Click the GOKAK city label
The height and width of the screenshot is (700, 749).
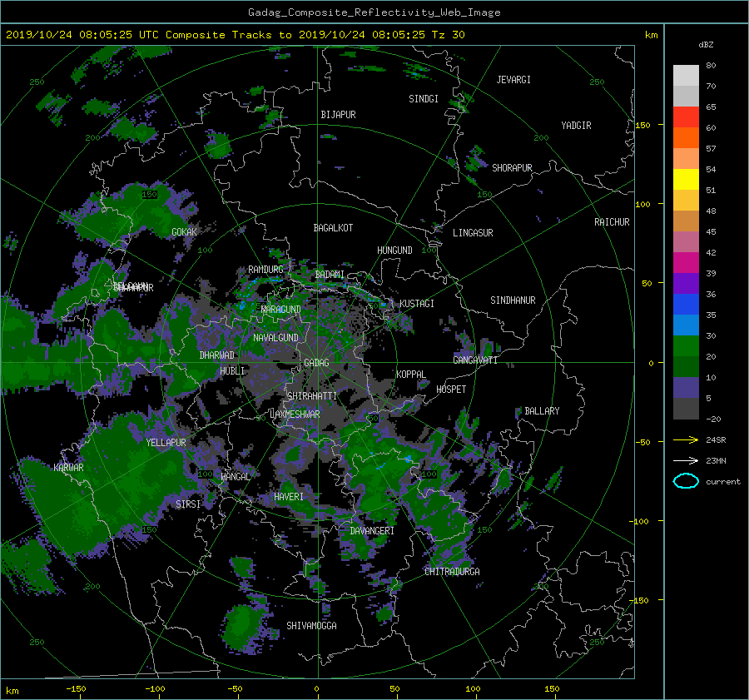(x=184, y=232)
